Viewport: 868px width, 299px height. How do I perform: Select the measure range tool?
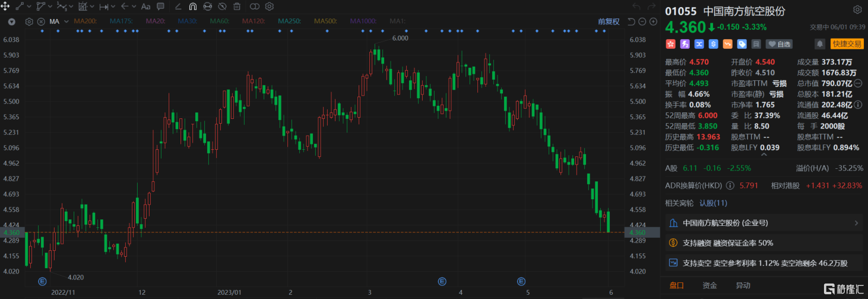[x=104, y=7]
